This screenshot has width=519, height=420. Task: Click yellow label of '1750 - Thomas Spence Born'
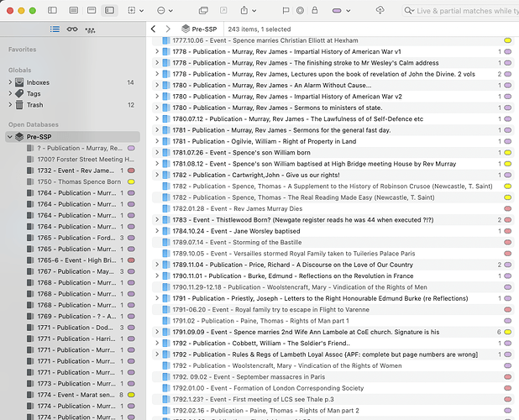coord(131,181)
